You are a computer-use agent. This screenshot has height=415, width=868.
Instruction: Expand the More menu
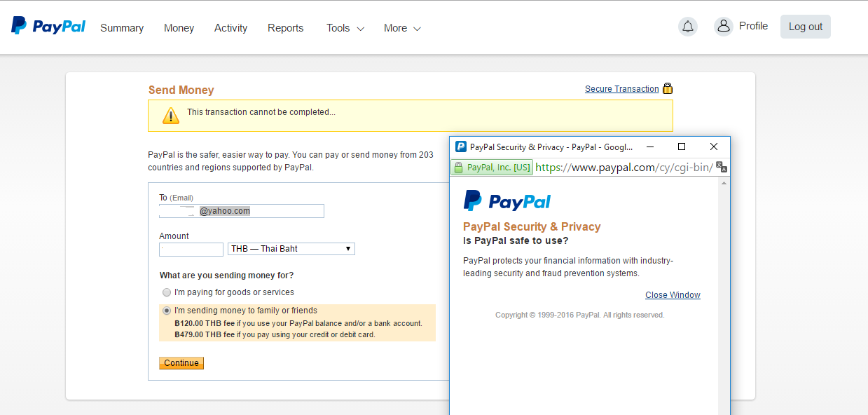point(402,28)
